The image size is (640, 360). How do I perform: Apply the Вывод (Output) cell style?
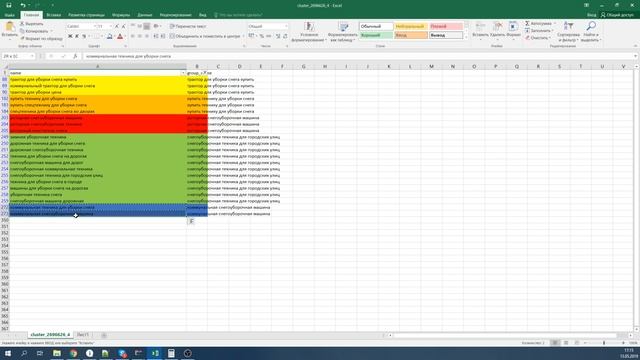446,36
